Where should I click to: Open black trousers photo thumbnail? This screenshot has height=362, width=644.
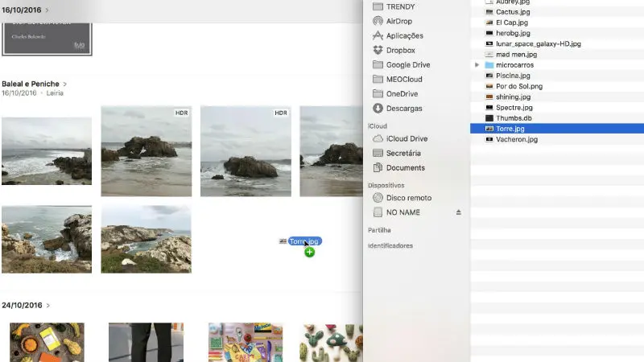(147, 343)
